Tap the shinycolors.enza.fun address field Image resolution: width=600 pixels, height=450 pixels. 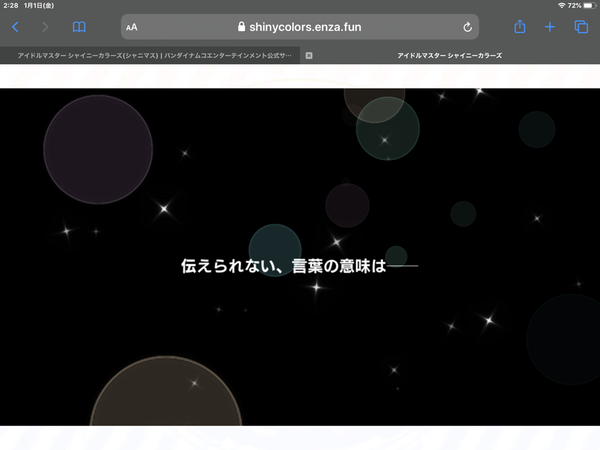(x=300, y=27)
